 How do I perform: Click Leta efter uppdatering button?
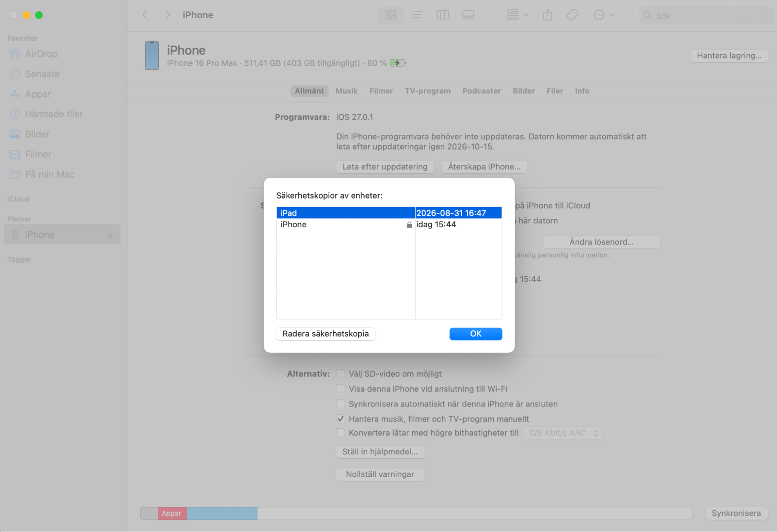point(385,167)
